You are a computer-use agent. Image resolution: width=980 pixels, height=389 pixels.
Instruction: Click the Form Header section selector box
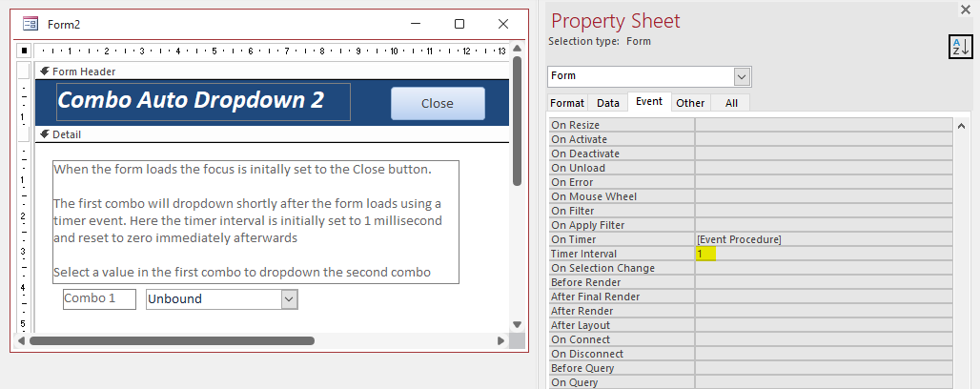pyautogui.click(x=24, y=71)
